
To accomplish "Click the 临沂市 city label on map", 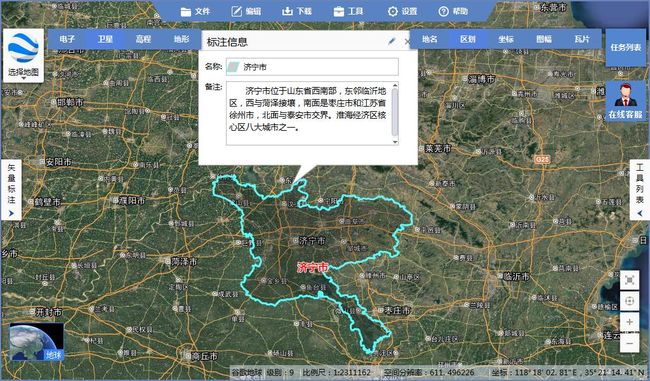I will coord(516,276).
